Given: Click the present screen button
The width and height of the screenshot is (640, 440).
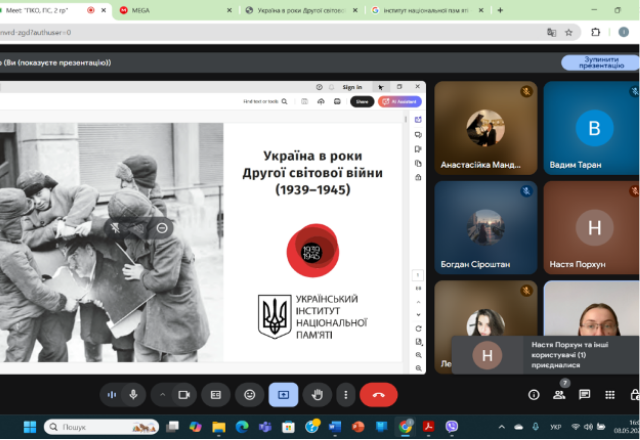Looking at the screenshot, I should pyautogui.click(x=283, y=394).
